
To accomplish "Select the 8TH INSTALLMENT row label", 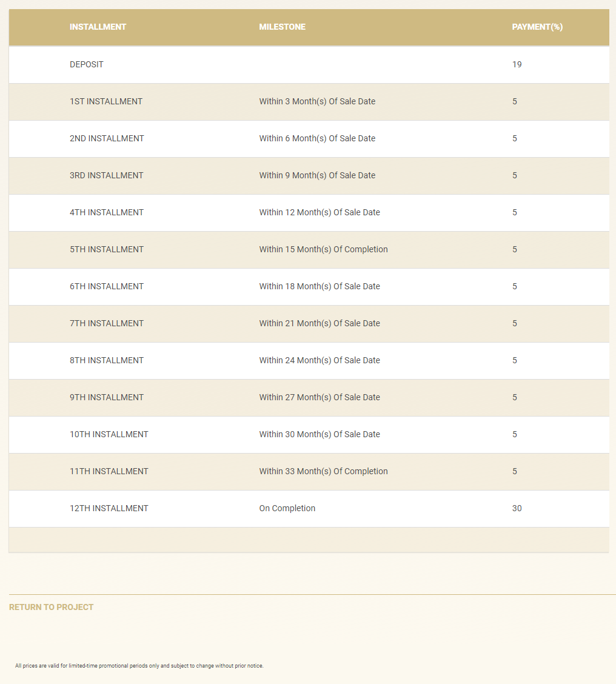I will (x=107, y=360).
